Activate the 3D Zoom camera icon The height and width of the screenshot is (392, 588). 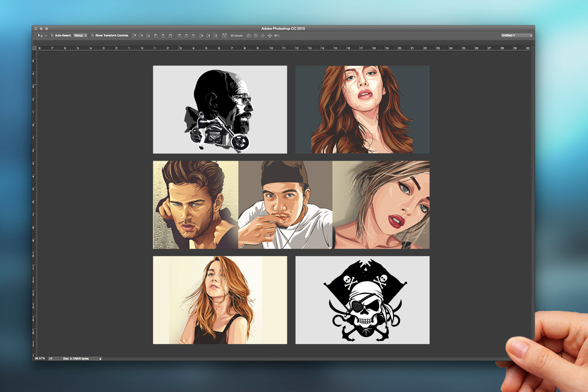pos(277,36)
